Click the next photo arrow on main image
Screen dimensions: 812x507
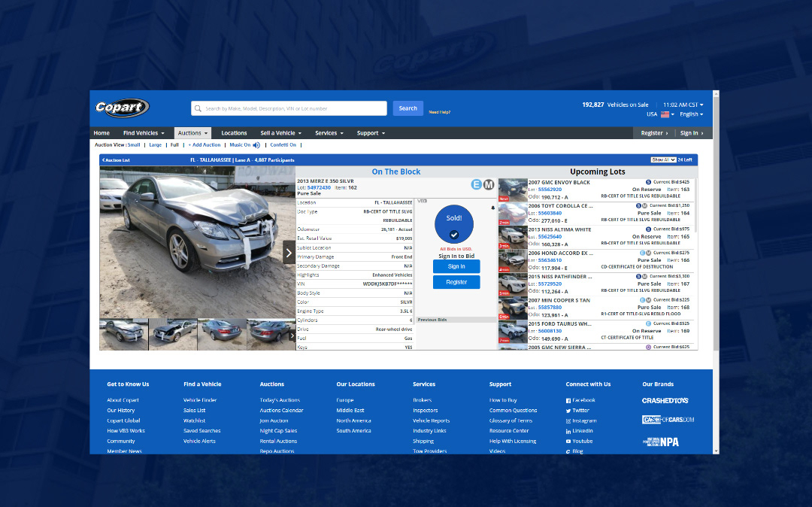(x=289, y=253)
